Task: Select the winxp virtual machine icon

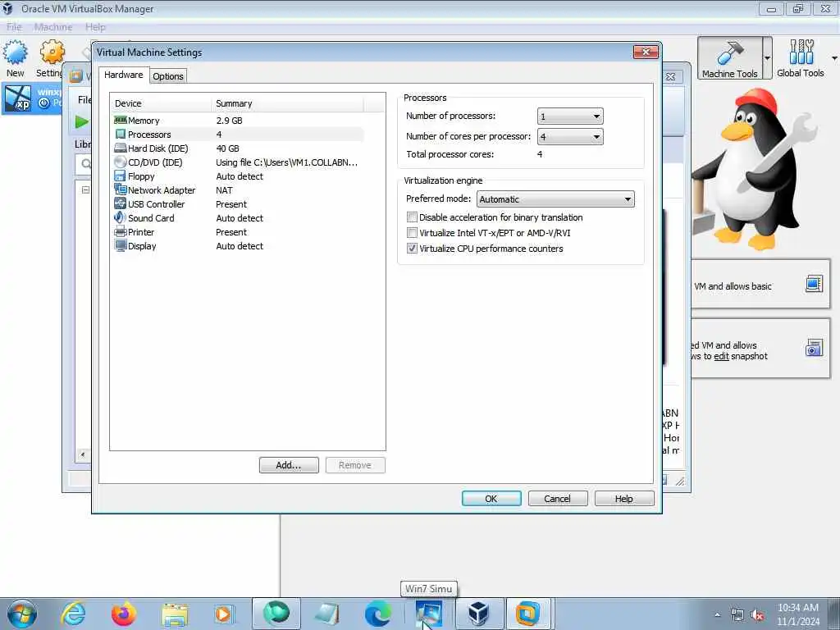Action: [x=18, y=98]
